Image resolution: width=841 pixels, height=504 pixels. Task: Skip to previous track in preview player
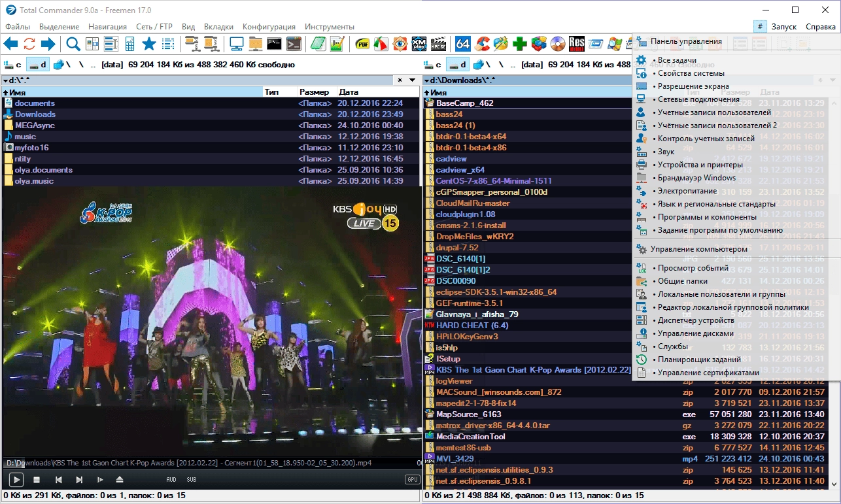[x=58, y=480]
